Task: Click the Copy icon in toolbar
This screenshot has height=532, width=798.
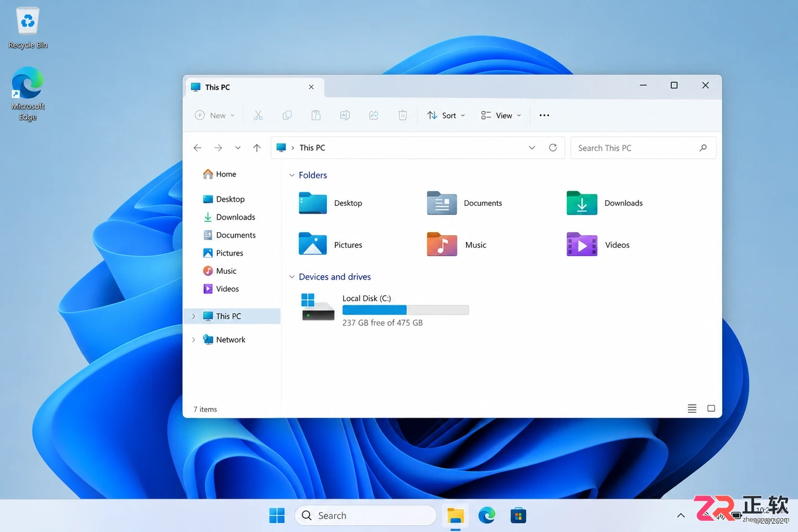Action: click(287, 115)
